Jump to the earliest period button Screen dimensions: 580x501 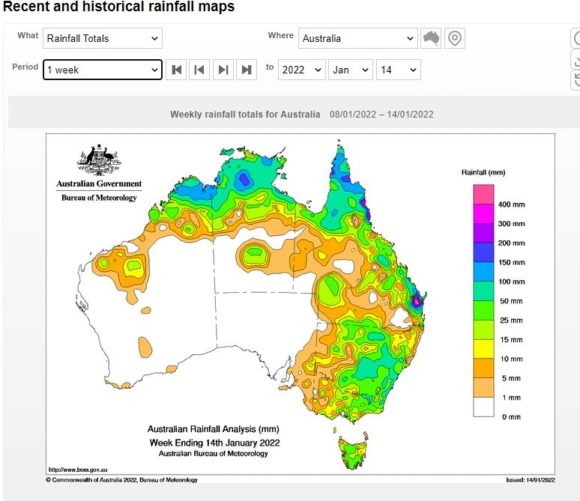click(x=176, y=70)
